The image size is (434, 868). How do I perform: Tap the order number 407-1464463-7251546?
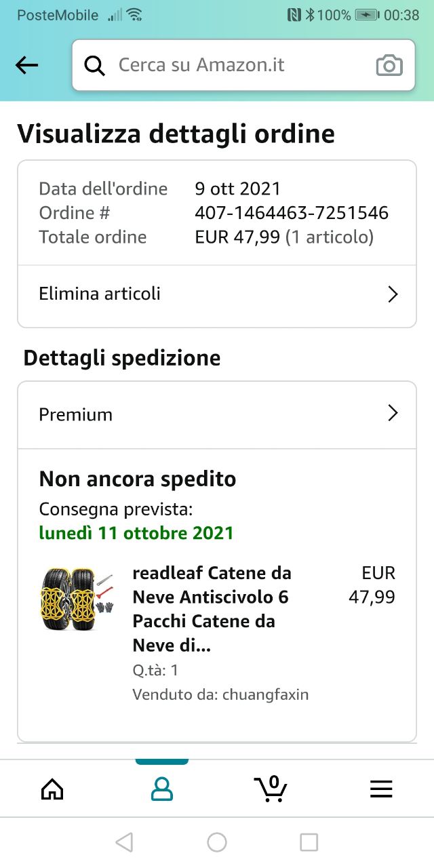coord(292,213)
